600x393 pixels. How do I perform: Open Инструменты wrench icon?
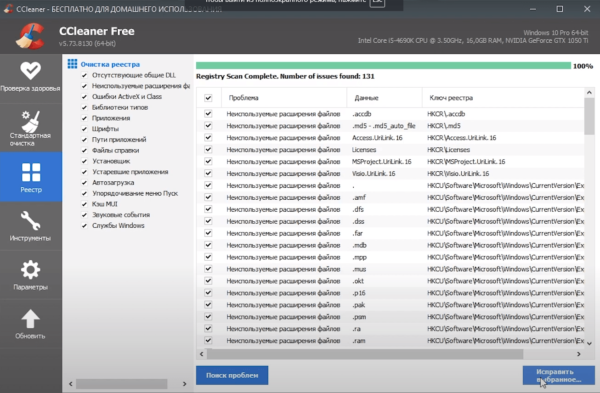tap(30, 221)
